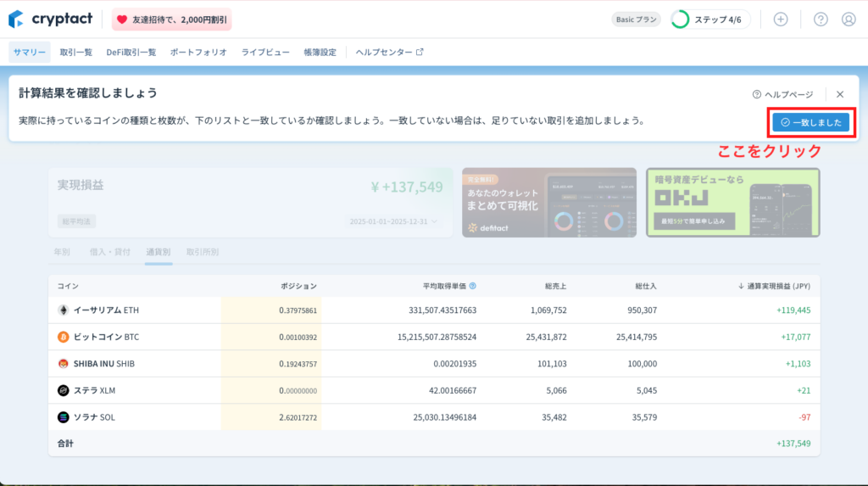Switch to the 取引一覧 tab

[76, 52]
